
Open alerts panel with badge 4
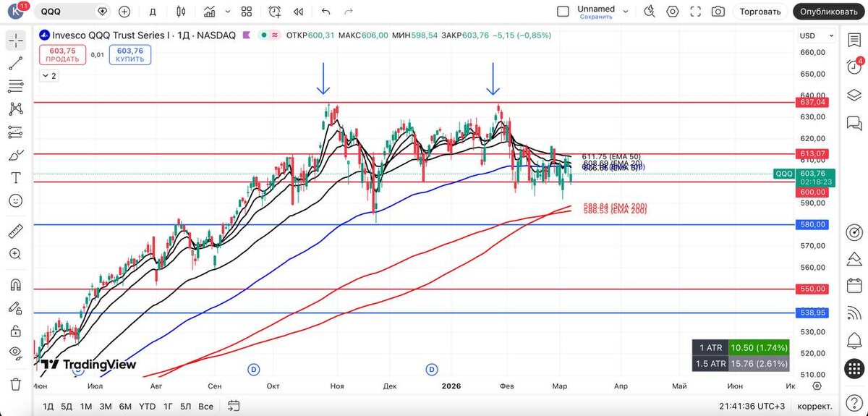click(854, 67)
